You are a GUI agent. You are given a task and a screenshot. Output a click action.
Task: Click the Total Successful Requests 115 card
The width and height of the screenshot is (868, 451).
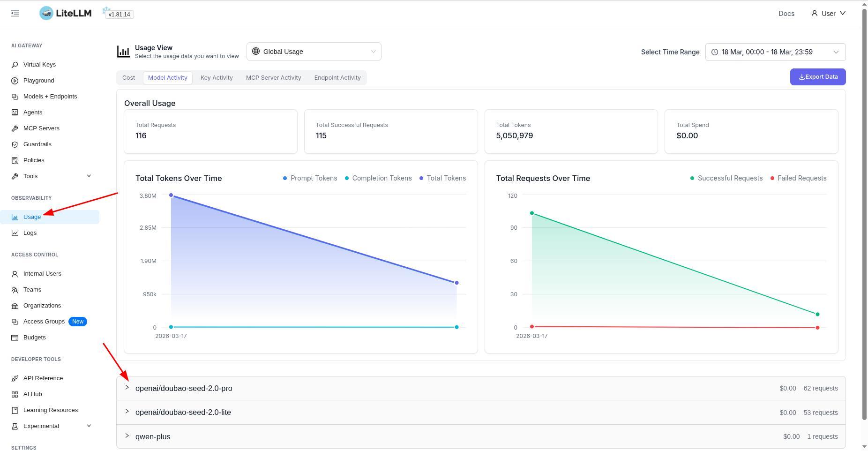click(x=391, y=131)
